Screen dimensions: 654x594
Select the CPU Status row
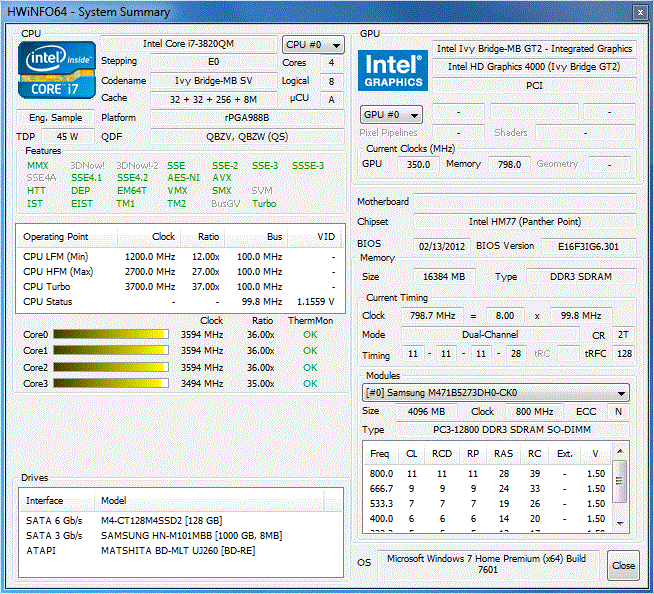tap(180, 302)
